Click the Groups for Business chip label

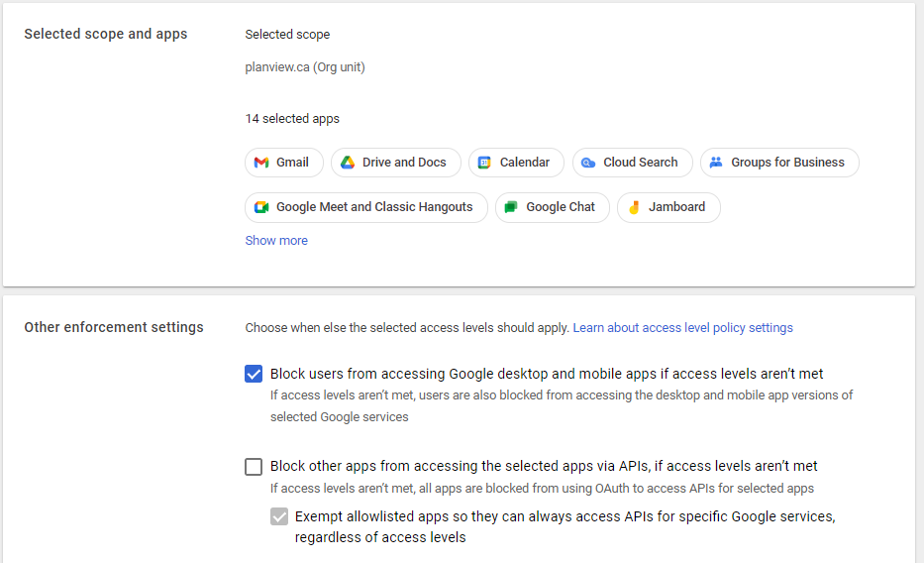click(788, 163)
